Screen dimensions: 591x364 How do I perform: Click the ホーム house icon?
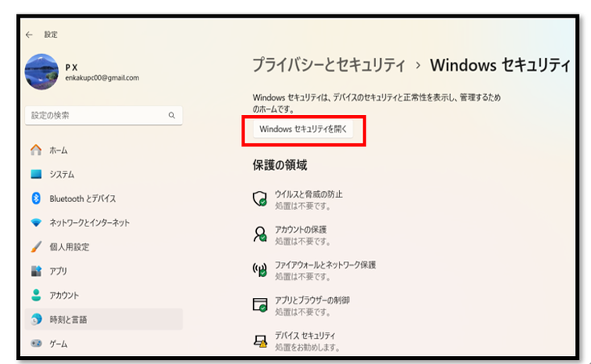pyautogui.click(x=36, y=150)
